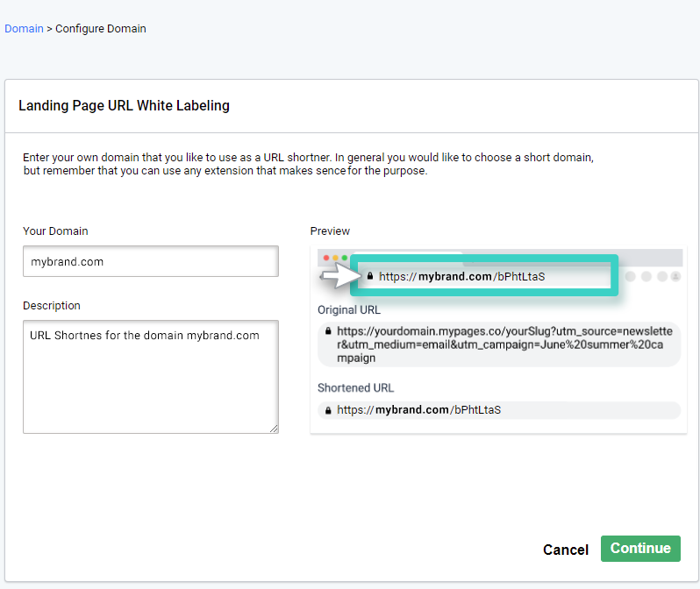Click the Landing Page URL White Labeling heading
700x589 pixels.
click(x=124, y=106)
